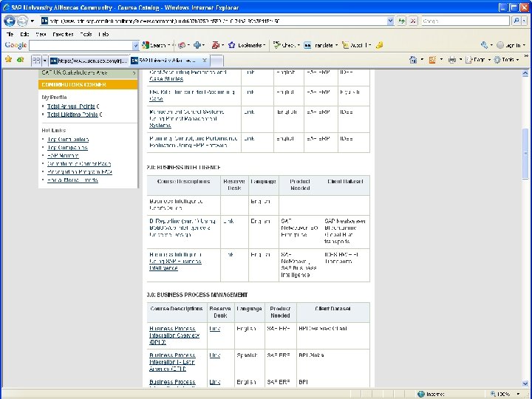This screenshot has width=532, height=399.
Task: Close the SAP University Alliances tab
Action: (204, 61)
